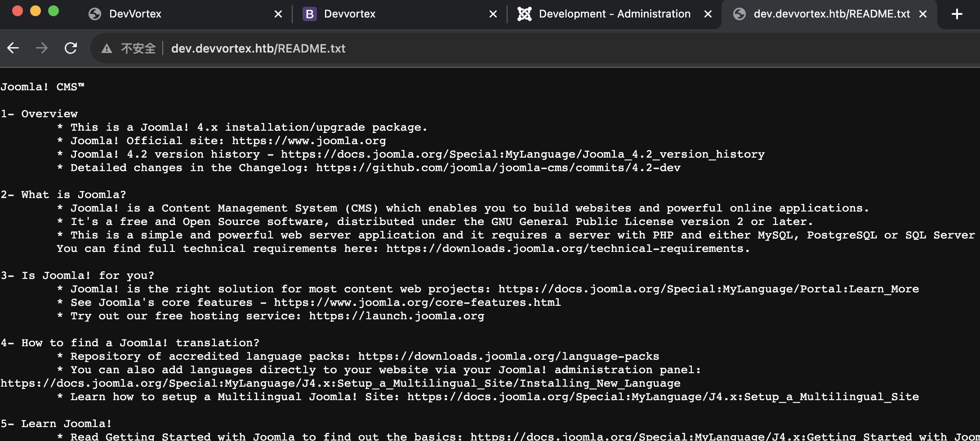Click the line mentioning PHP and MySQL, PostgreSQL
The image size is (980, 441).
pos(516,235)
